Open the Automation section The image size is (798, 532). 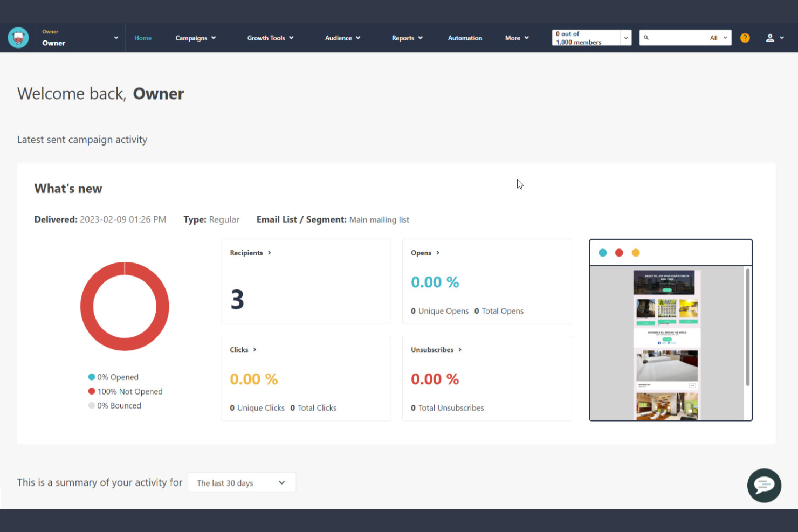point(465,38)
